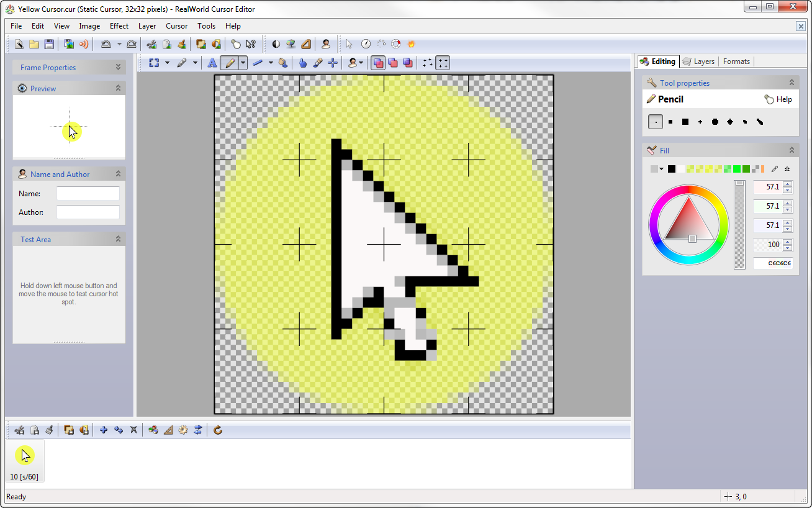This screenshot has width=812, height=508.
Task: Select the rectangle selection tool
Action: point(154,63)
